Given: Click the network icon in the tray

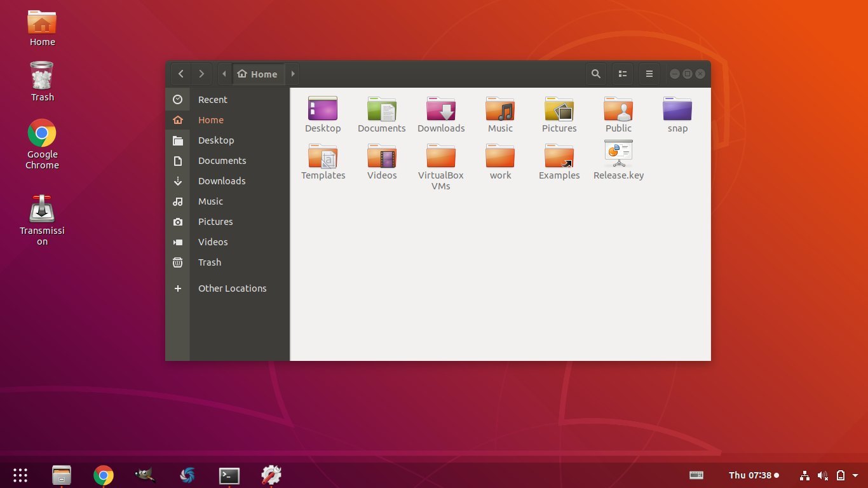Looking at the screenshot, I should 804,475.
